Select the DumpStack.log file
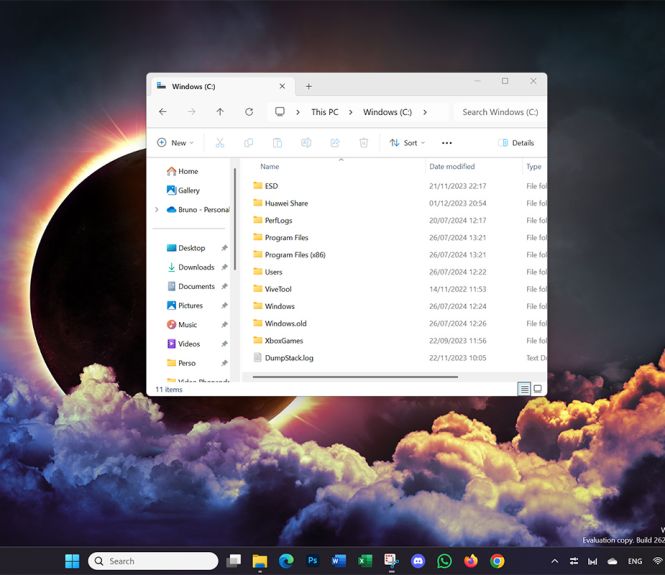The width and height of the screenshot is (665, 575). click(x=283, y=358)
